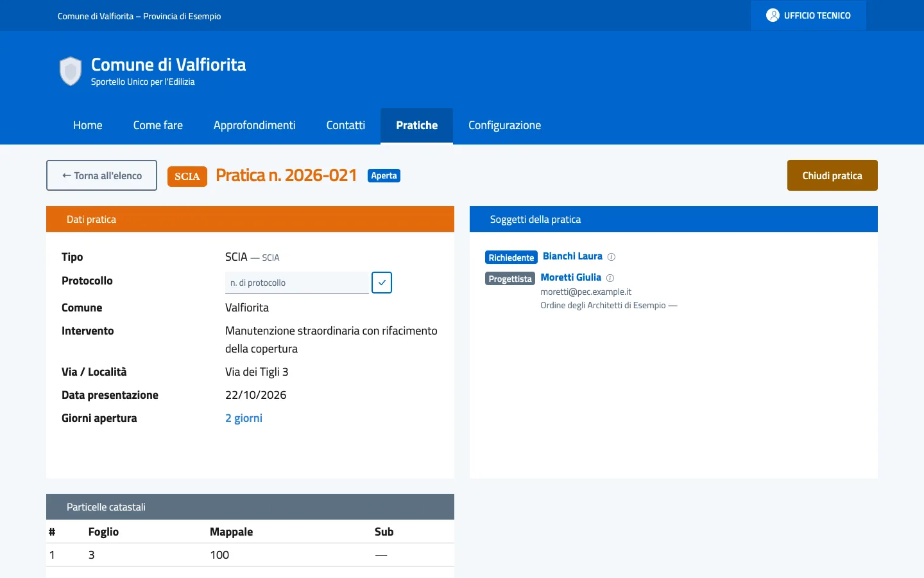Click the Comune di Valfiorita site title

coord(169,64)
